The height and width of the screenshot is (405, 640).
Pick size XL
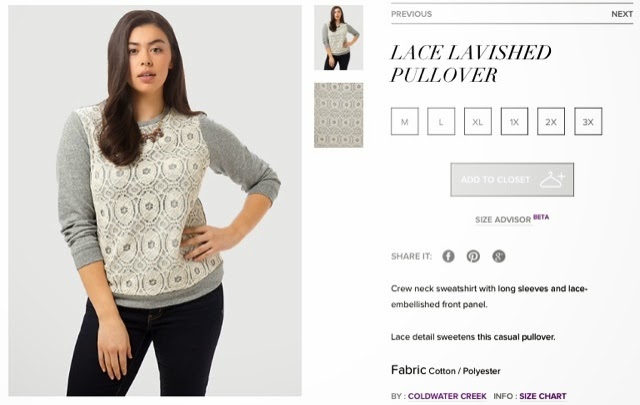coord(478,121)
